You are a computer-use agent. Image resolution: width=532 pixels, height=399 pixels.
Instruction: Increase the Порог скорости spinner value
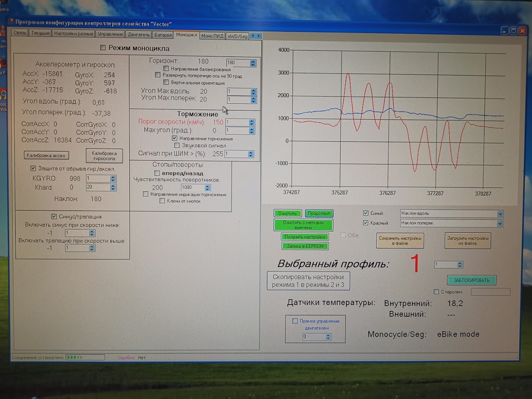click(x=252, y=121)
